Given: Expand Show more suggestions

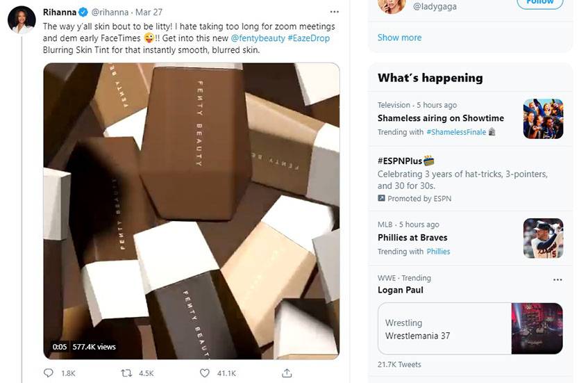Looking at the screenshot, I should pyautogui.click(x=399, y=38).
